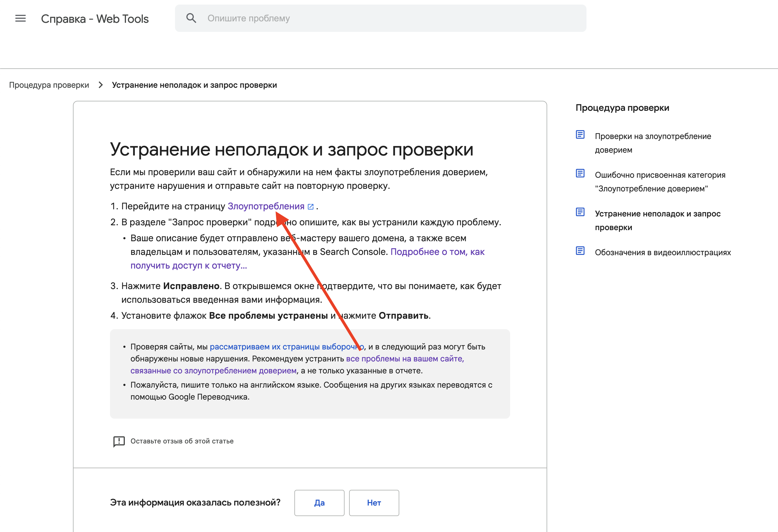Click the search field 'Опишите проблему'
Viewport: 778px width, 532px height.
coord(381,18)
